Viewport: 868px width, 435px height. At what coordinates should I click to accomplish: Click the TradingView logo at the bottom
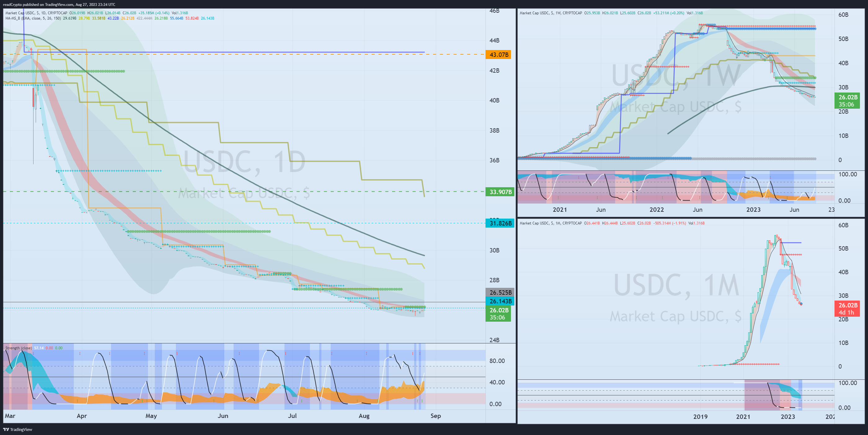tap(17, 429)
